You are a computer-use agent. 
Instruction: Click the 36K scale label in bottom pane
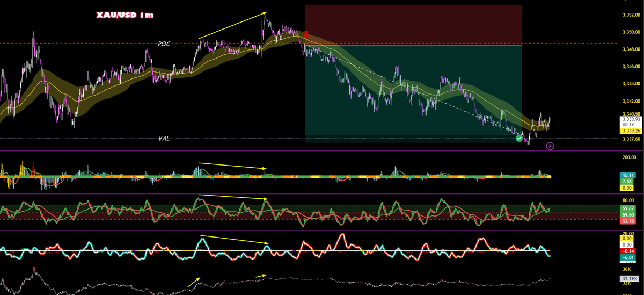coord(626,269)
